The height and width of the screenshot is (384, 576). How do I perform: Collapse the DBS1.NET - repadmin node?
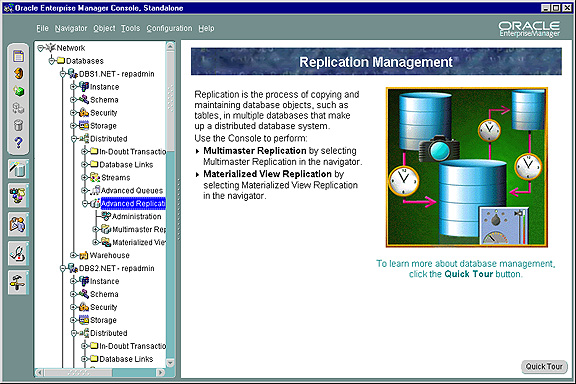(62, 74)
